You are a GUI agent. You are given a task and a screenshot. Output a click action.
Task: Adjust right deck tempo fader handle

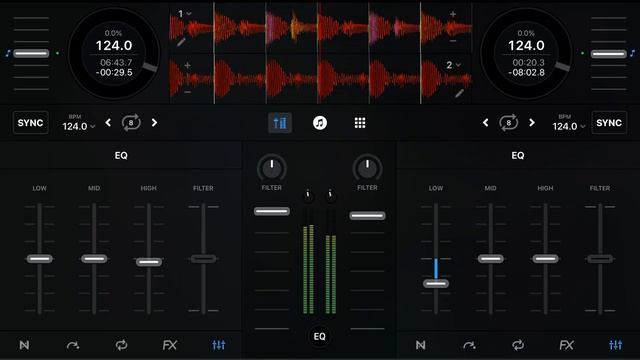tap(608, 53)
